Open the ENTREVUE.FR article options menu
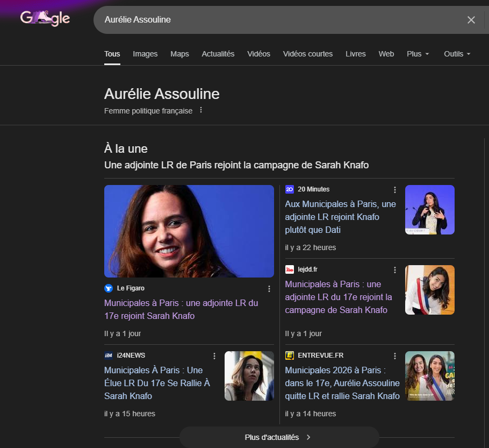Image resolution: width=489 pixels, height=448 pixels. tap(395, 356)
